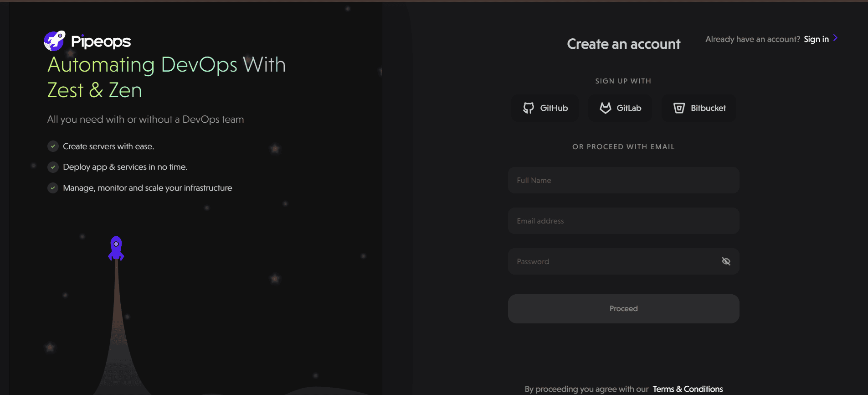Click 'By proceeding you agree with our' text
868x395 pixels.
pos(586,389)
